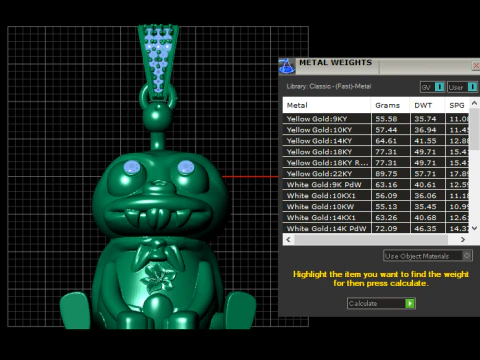Click the vertical scrollbar thumb

[474, 129]
